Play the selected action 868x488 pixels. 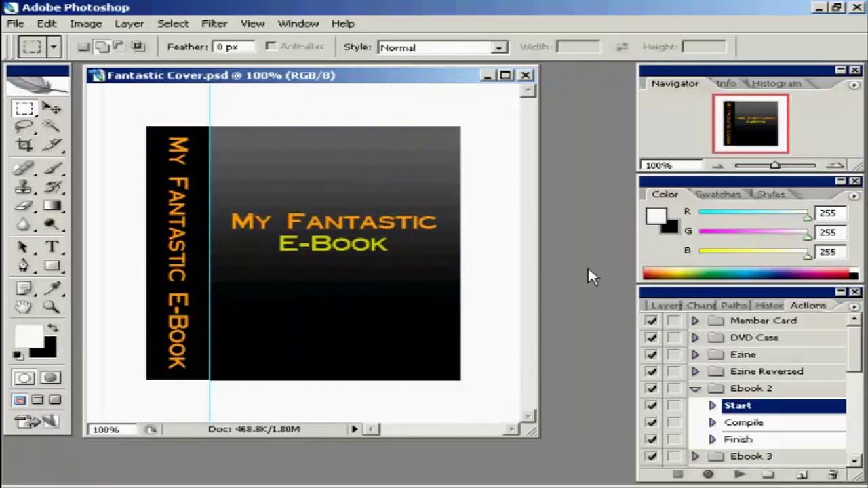pos(739,474)
